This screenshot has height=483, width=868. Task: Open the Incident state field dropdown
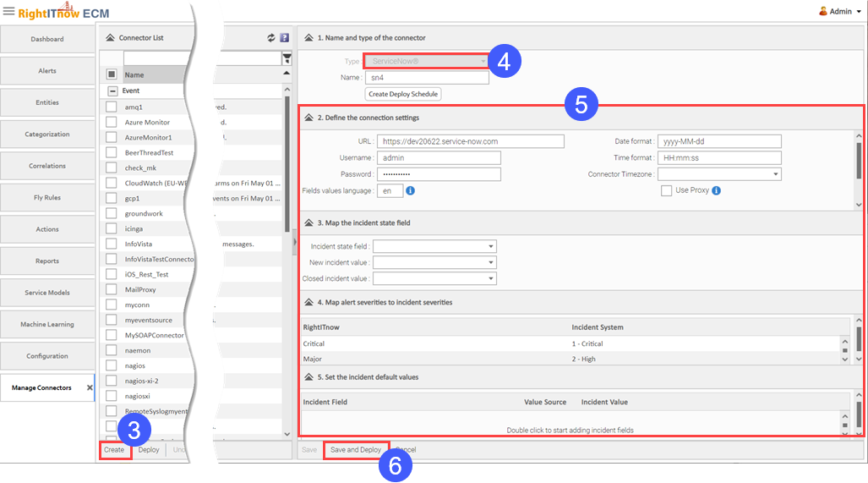(x=490, y=246)
